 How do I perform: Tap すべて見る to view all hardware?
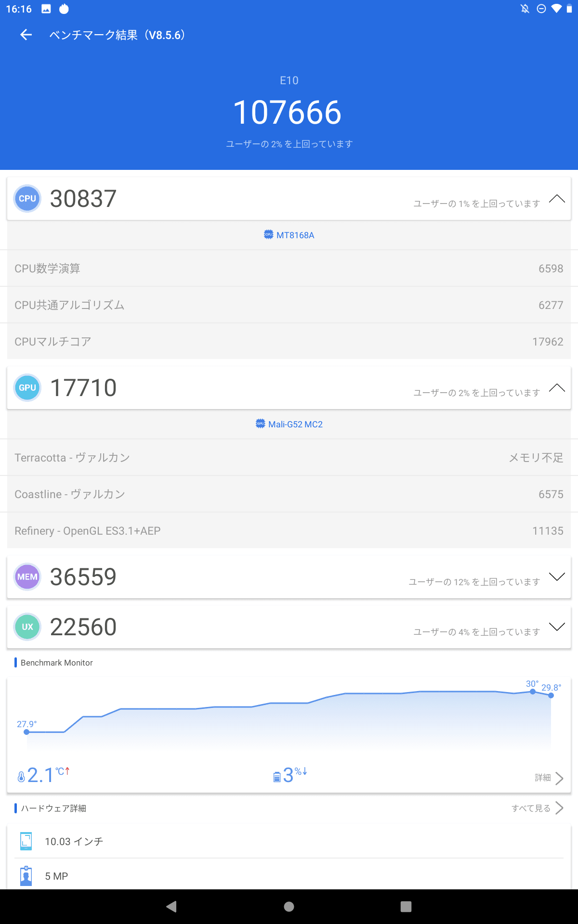[537, 808]
